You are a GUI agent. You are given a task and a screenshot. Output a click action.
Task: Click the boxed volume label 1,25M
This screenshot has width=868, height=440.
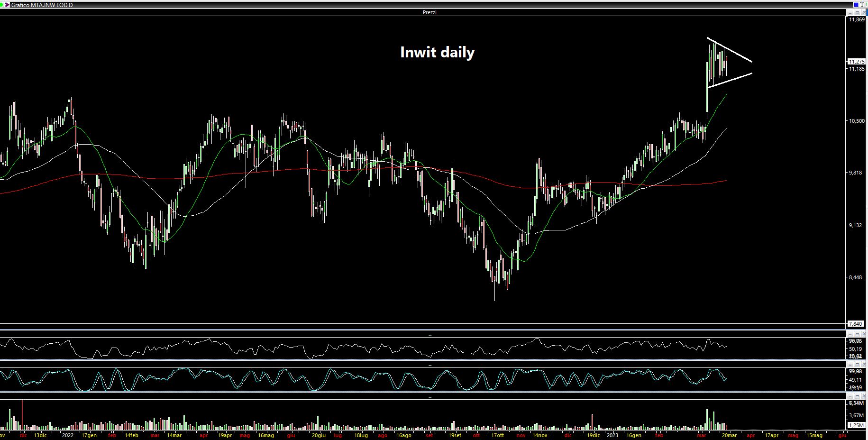coord(856,425)
